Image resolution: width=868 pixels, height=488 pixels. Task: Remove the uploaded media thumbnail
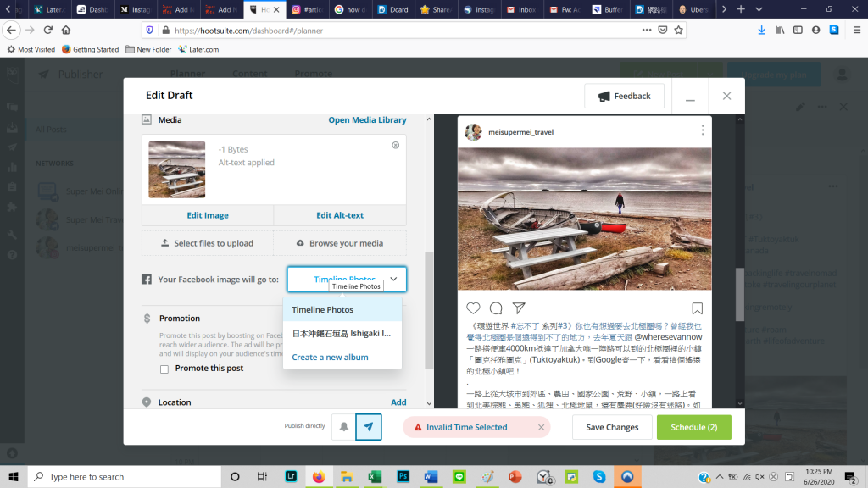point(395,146)
